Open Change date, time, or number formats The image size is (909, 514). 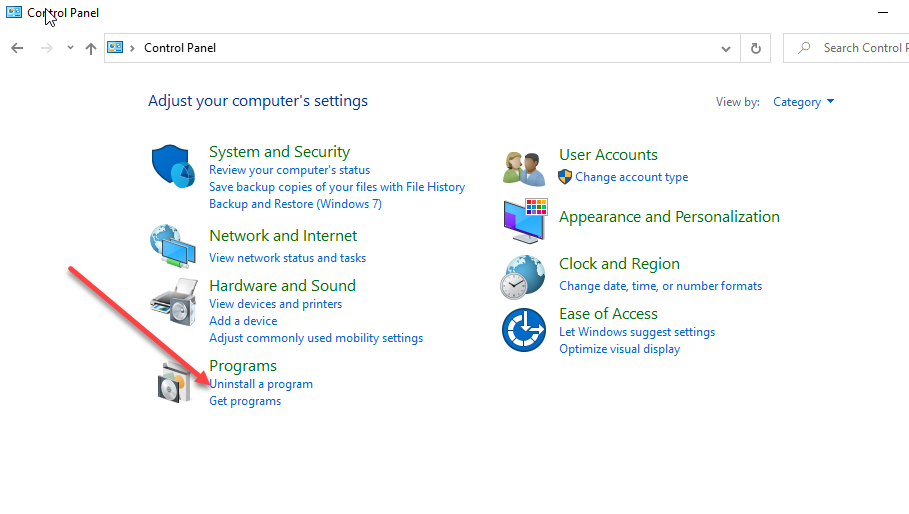coord(660,286)
